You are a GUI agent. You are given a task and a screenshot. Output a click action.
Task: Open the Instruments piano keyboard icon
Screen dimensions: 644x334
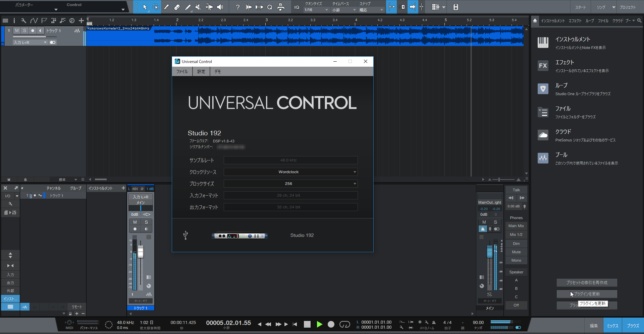pos(543,43)
